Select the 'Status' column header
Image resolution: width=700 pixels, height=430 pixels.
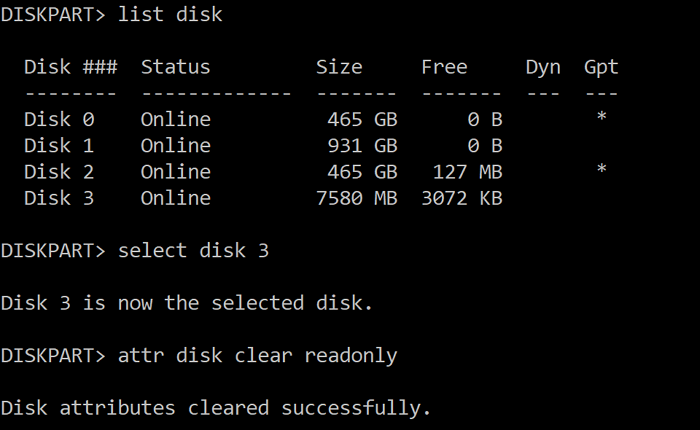[176, 67]
